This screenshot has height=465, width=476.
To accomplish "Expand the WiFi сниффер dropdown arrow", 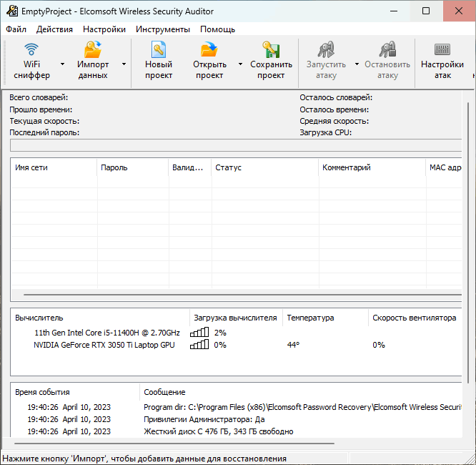I will click(x=62, y=64).
